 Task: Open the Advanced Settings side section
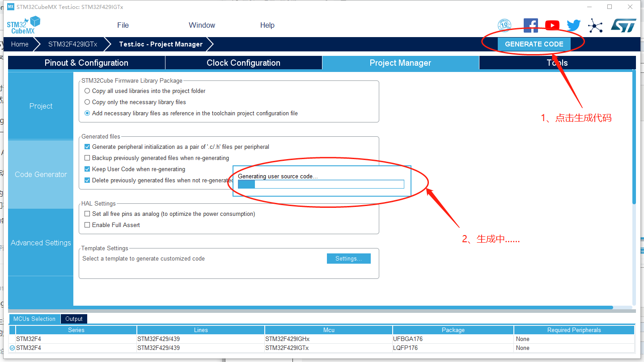coord(41,243)
